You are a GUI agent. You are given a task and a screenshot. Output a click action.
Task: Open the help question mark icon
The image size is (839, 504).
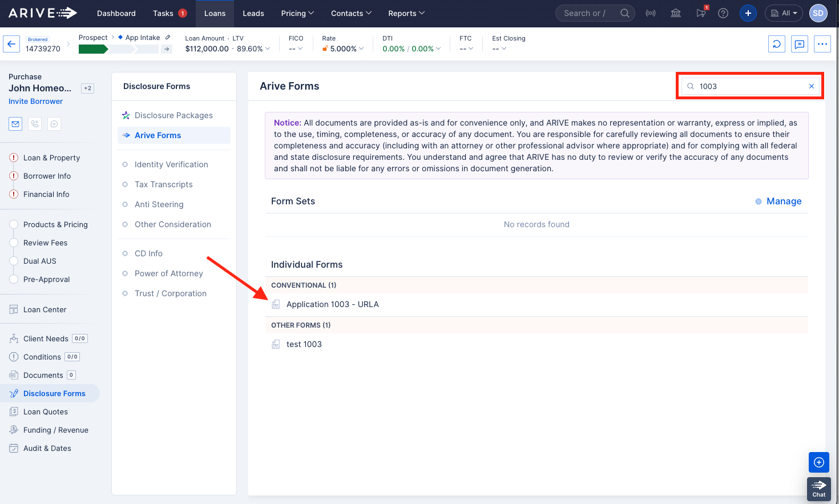tap(723, 13)
